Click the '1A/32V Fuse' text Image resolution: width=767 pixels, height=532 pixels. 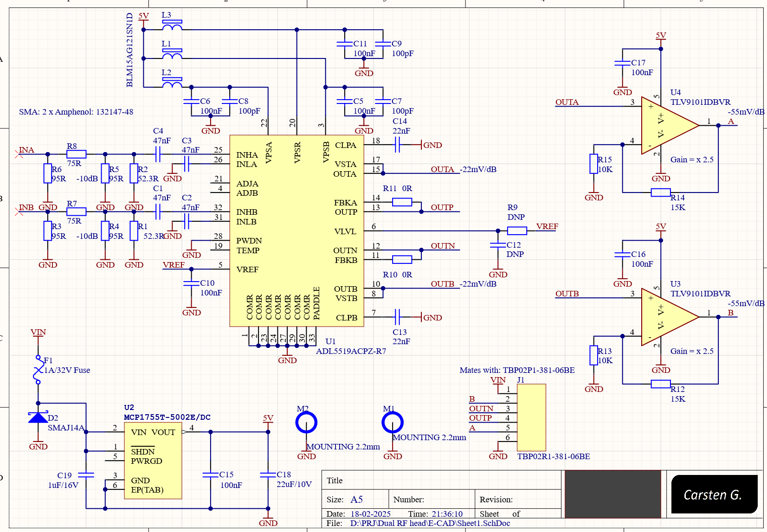67,370
